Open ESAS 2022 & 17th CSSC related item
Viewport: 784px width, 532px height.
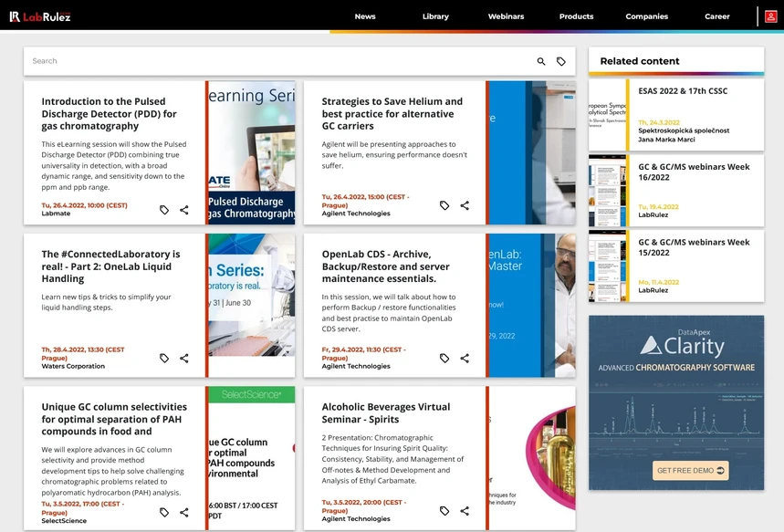pos(683,91)
